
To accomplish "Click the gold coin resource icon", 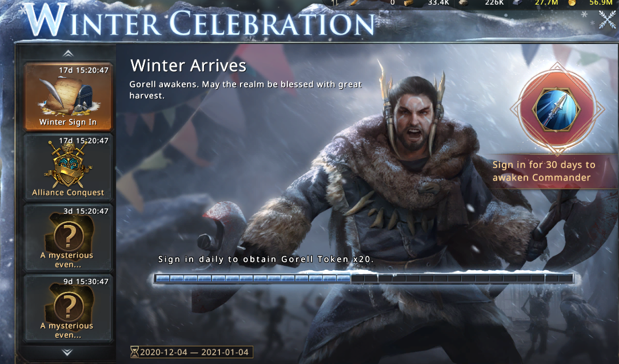I will point(572,3).
